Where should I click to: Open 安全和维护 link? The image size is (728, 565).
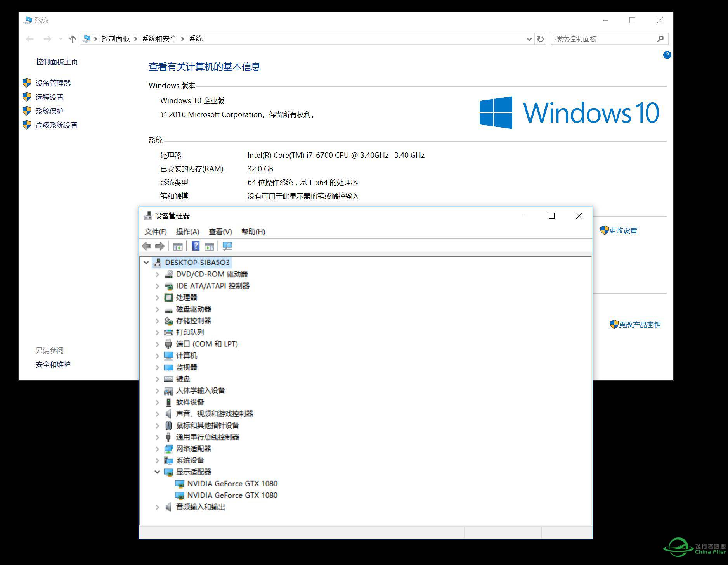(x=53, y=365)
